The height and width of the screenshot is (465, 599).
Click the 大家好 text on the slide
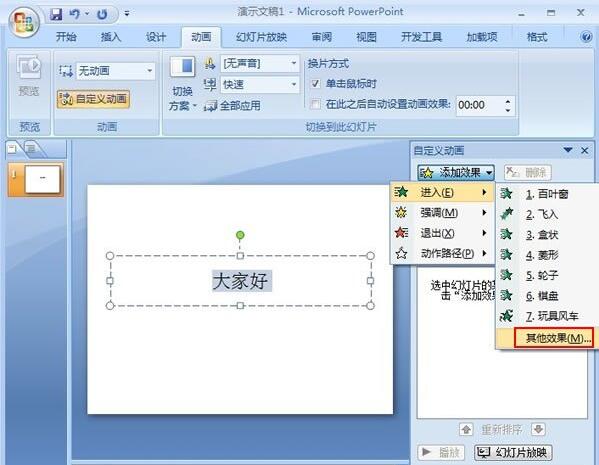click(241, 281)
